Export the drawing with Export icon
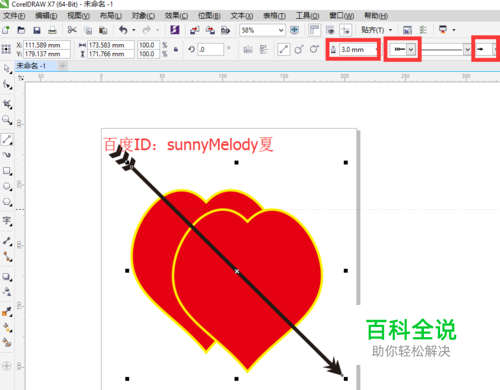This screenshot has width=500, height=390. click(210, 30)
